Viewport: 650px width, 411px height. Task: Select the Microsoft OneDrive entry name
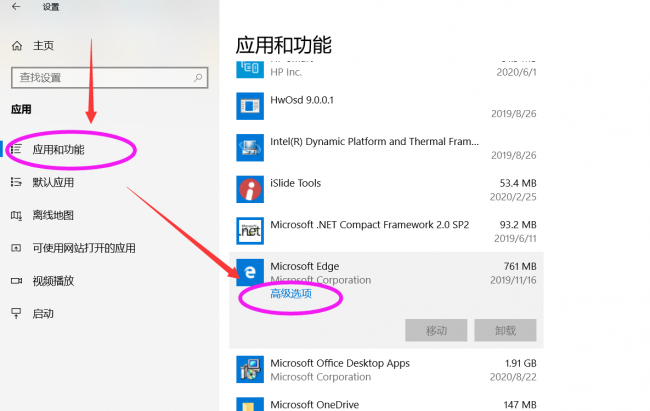[315, 404]
